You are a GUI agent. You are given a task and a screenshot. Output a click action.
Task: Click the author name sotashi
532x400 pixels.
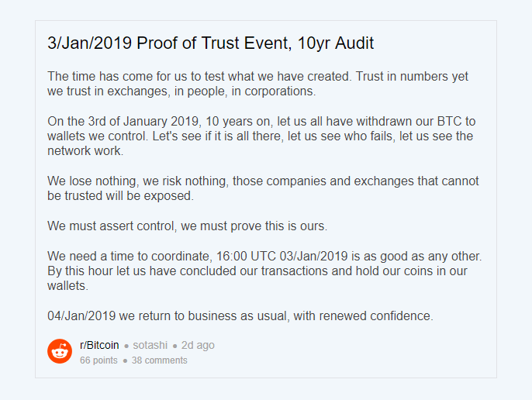click(x=150, y=345)
